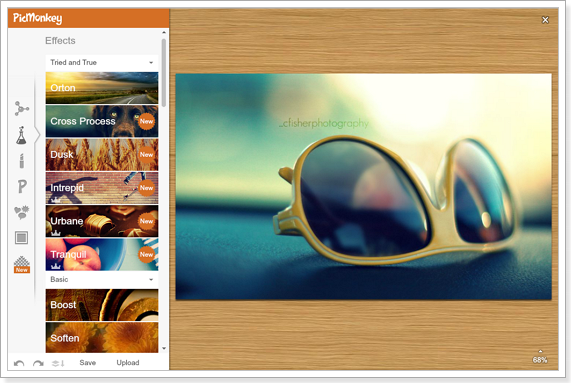The width and height of the screenshot is (571, 383).
Task: Click the layers flatten icon
Action: click(58, 363)
